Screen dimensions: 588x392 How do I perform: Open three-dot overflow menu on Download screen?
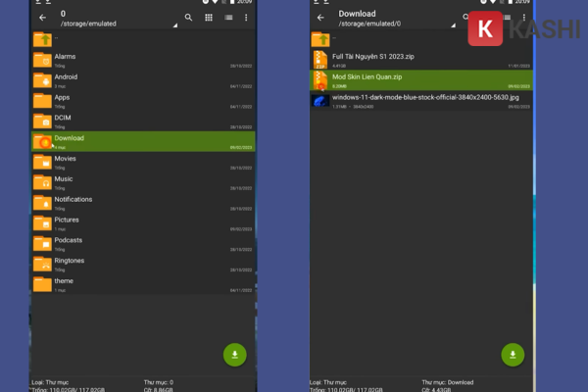tap(524, 18)
